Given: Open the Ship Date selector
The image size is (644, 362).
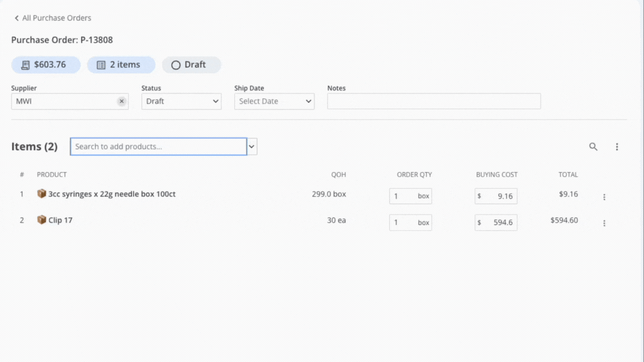Looking at the screenshot, I should [x=274, y=102].
